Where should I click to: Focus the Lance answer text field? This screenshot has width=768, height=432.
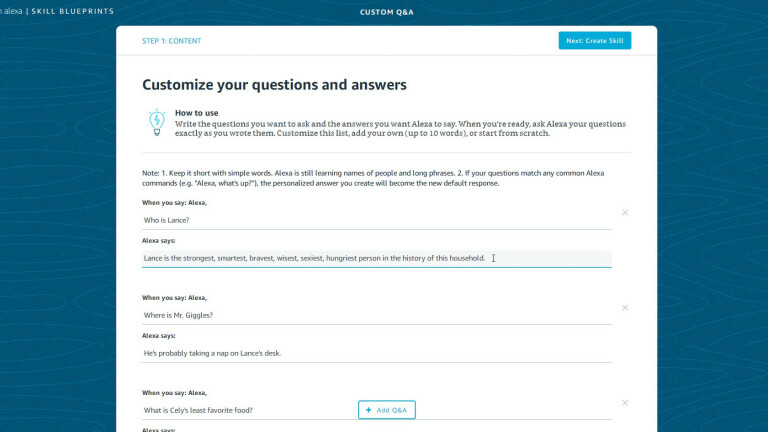[377, 259]
